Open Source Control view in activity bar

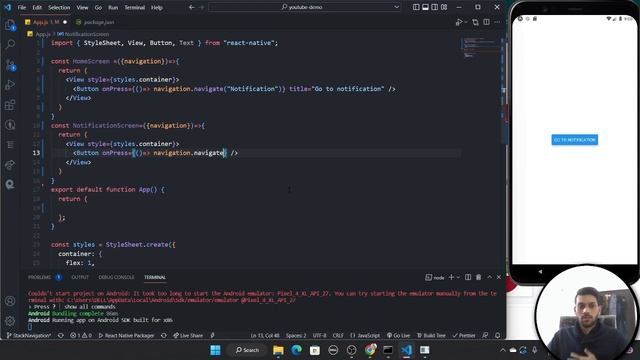[x=10, y=64]
